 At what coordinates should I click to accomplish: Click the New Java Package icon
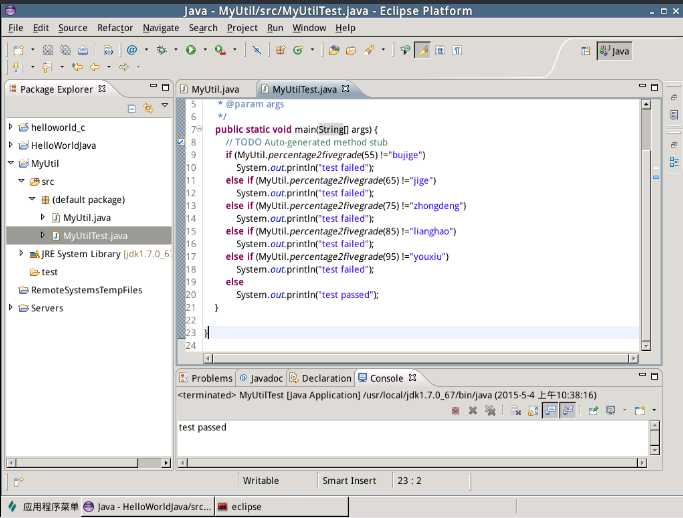[281, 50]
